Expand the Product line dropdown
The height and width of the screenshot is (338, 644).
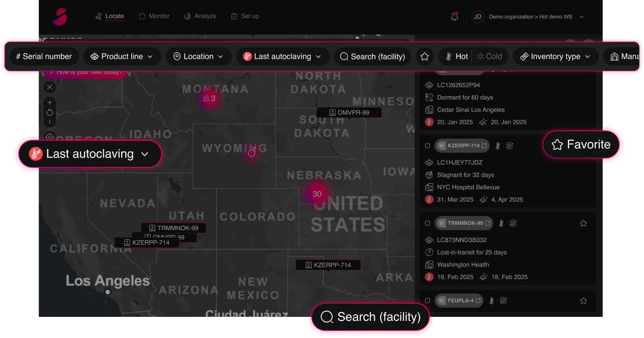[x=122, y=56]
